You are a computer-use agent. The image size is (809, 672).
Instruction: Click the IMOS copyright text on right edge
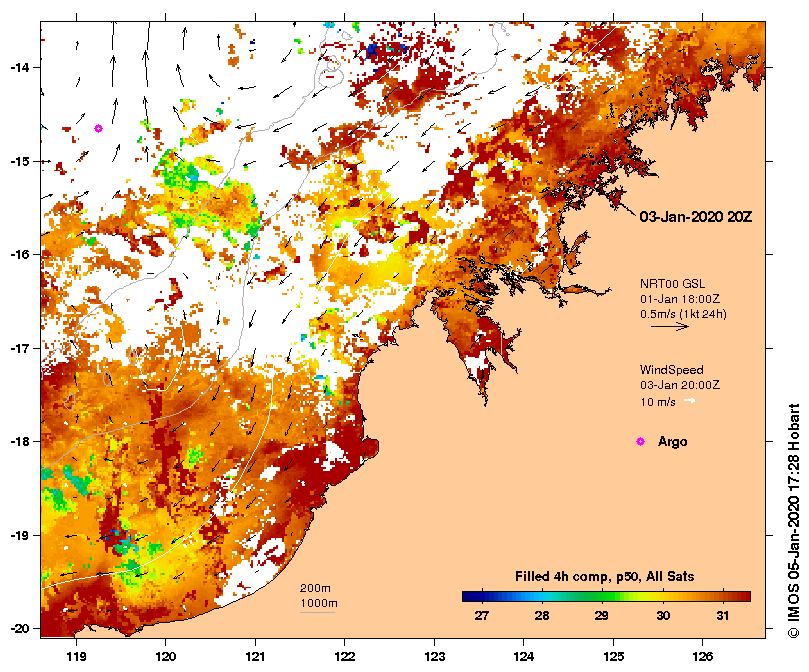[x=794, y=520]
